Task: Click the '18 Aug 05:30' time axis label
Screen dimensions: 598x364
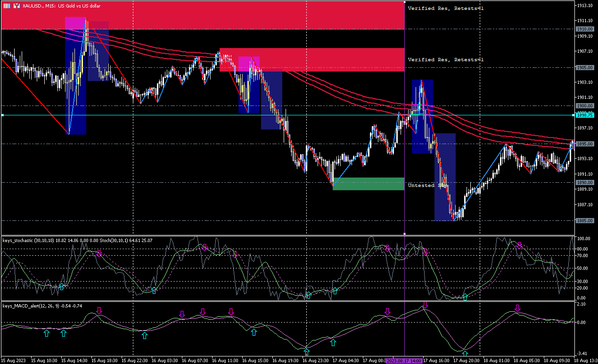Action: (527, 361)
